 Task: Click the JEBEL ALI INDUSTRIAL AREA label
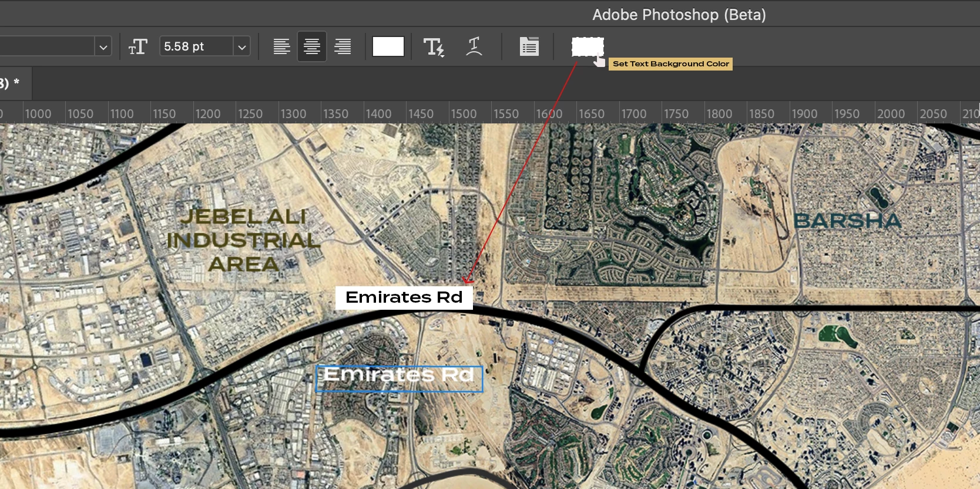pyautogui.click(x=243, y=240)
